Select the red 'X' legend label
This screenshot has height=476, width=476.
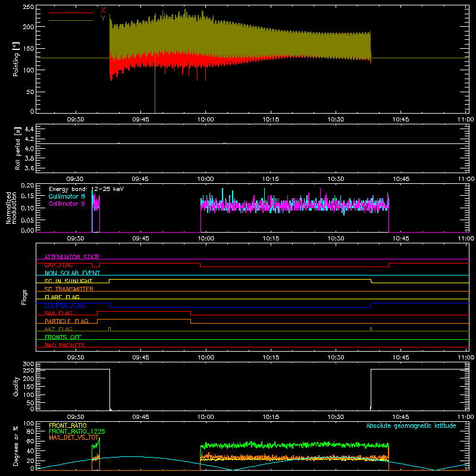[x=103, y=11]
